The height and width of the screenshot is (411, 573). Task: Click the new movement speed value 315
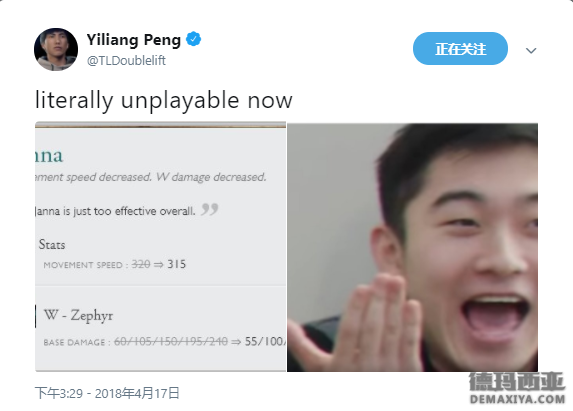(177, 264)
